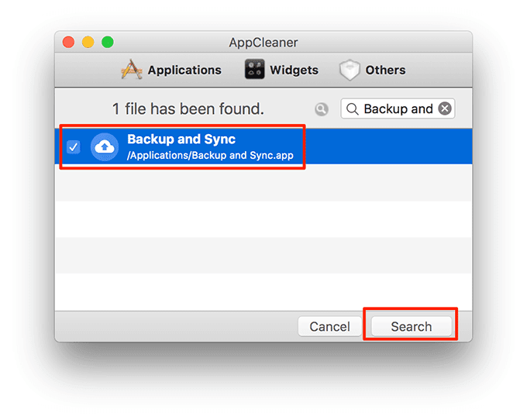Open the Widgets tab label
527x420 pixels.
[294, 70]
